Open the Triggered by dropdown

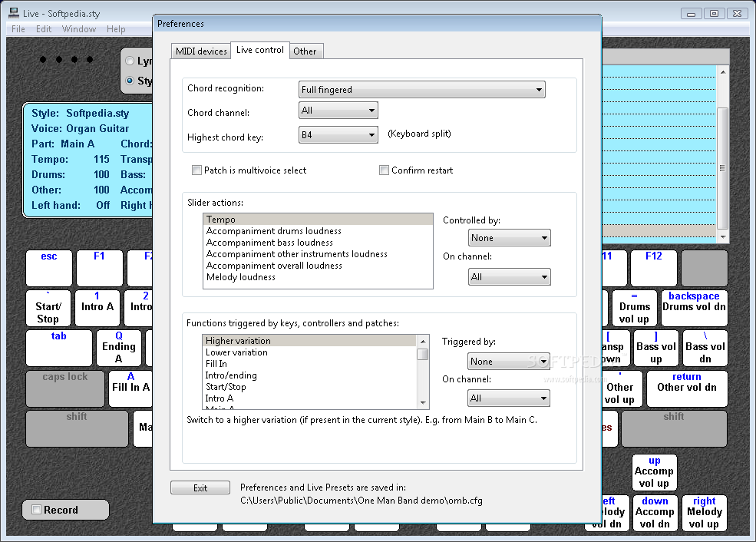click(508, 361)
